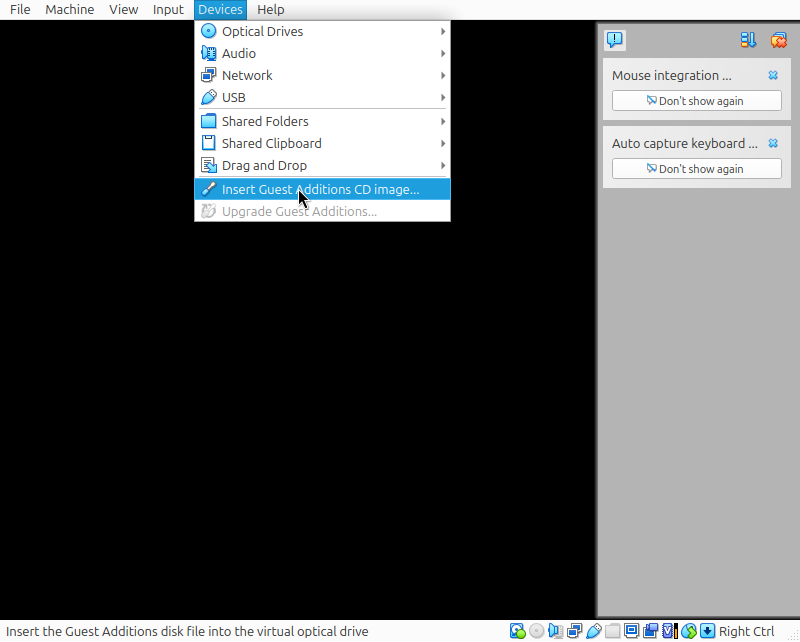Open the Machine menu
The image size is (800, 642).
[70, 10]
